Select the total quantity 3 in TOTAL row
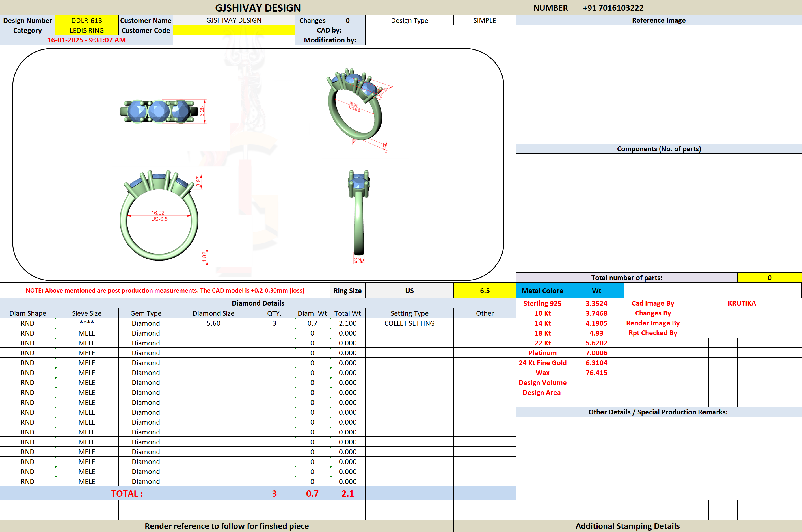The height and width of the screenshot is (532, 802). (x=274, y=493)
